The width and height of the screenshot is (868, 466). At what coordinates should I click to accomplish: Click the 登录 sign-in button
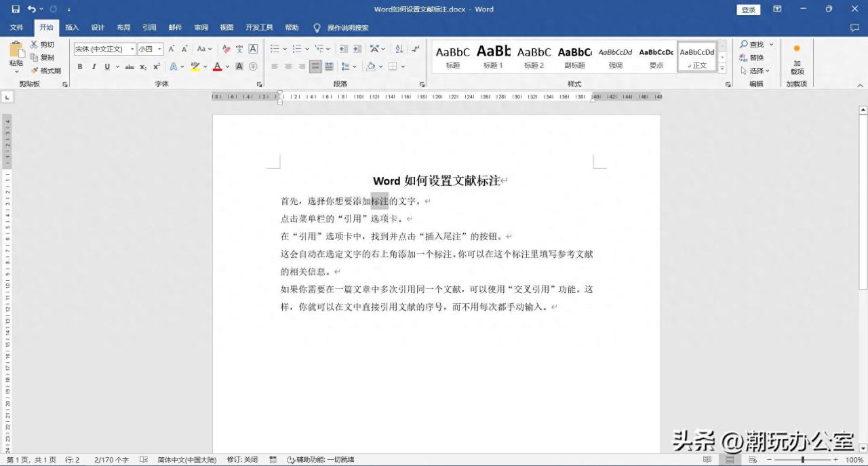[x=748, y=9]
